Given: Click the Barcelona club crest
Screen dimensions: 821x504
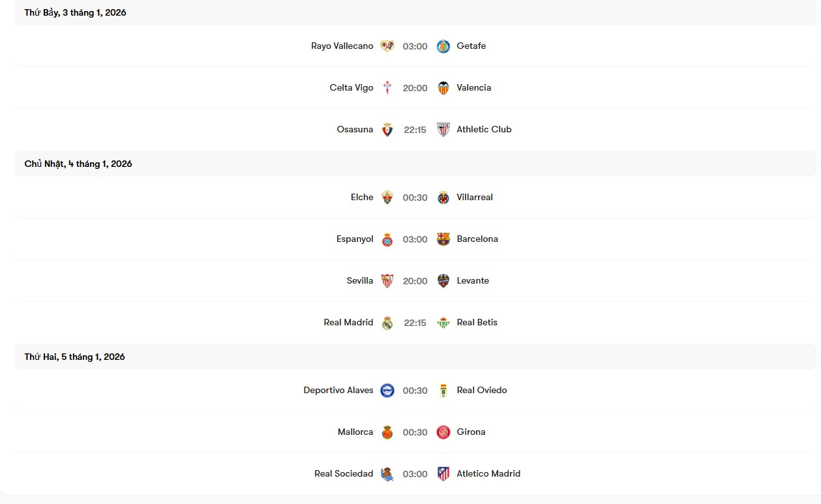Looking at the screenshot, I should 443,239.
